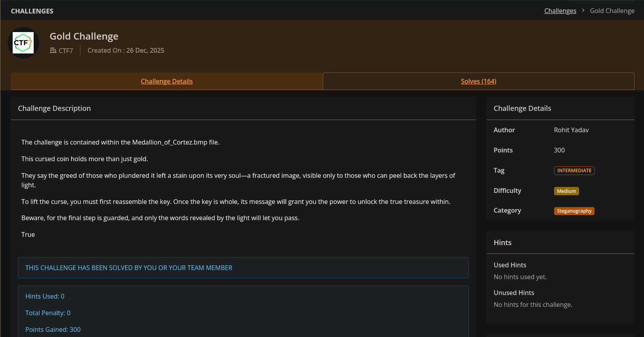
Task: Click the breadcrumb chevron separator
Action: (x=583, y=11)
